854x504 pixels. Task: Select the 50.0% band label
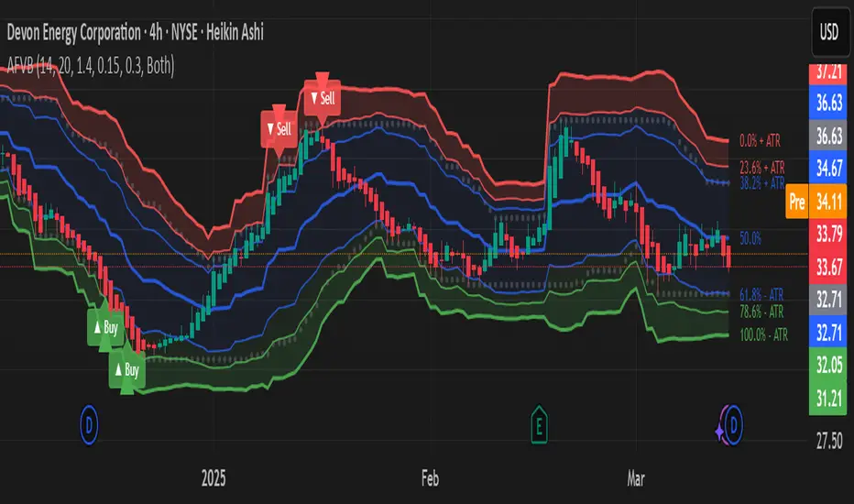click(x=750, y=238)
